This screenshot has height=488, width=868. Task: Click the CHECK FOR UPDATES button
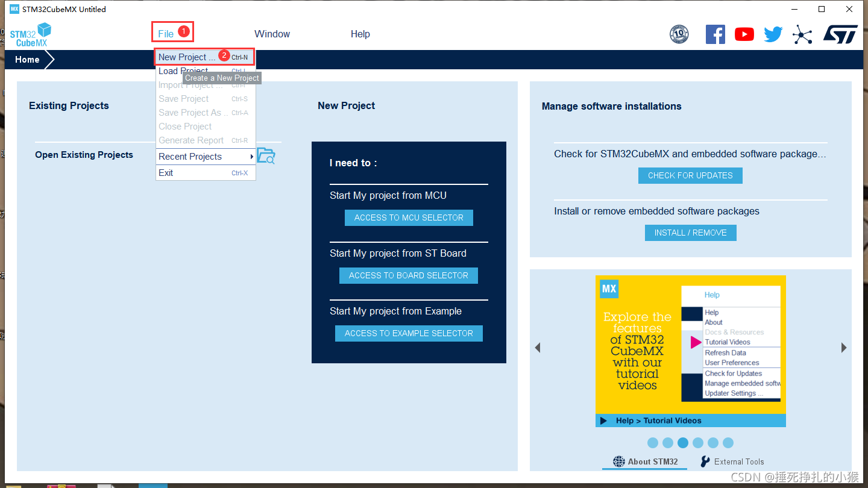690,175
